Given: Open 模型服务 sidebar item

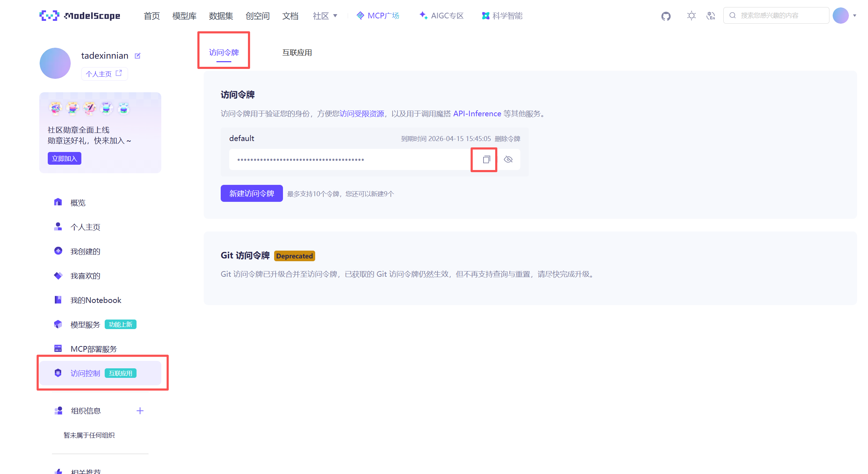Looking at the screenshot, I should coord(85,324).
